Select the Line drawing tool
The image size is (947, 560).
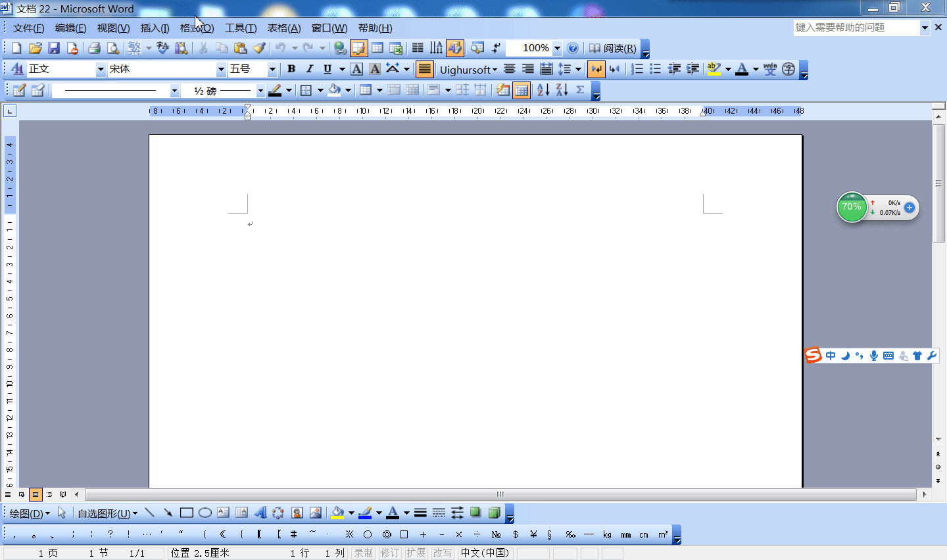click(150, 513)
